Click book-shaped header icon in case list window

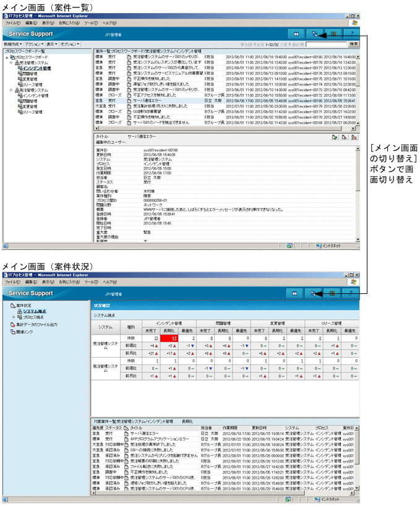click(333, 34)
